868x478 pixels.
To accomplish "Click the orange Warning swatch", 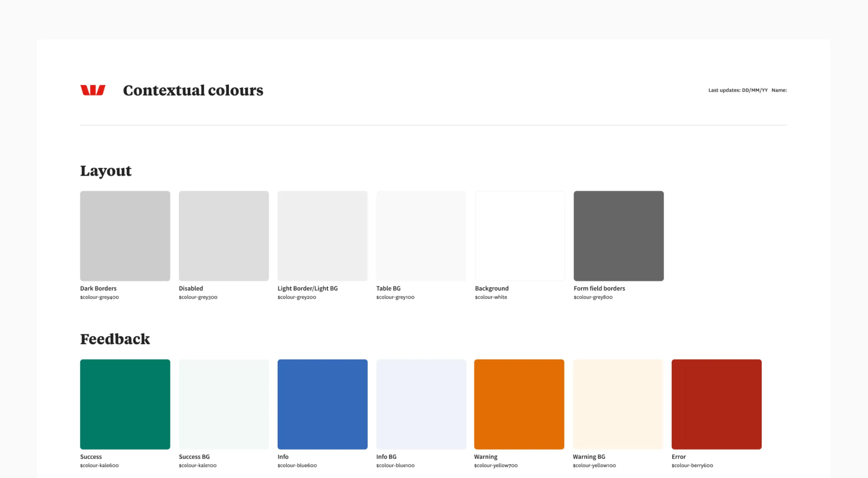I will point(519,404).
